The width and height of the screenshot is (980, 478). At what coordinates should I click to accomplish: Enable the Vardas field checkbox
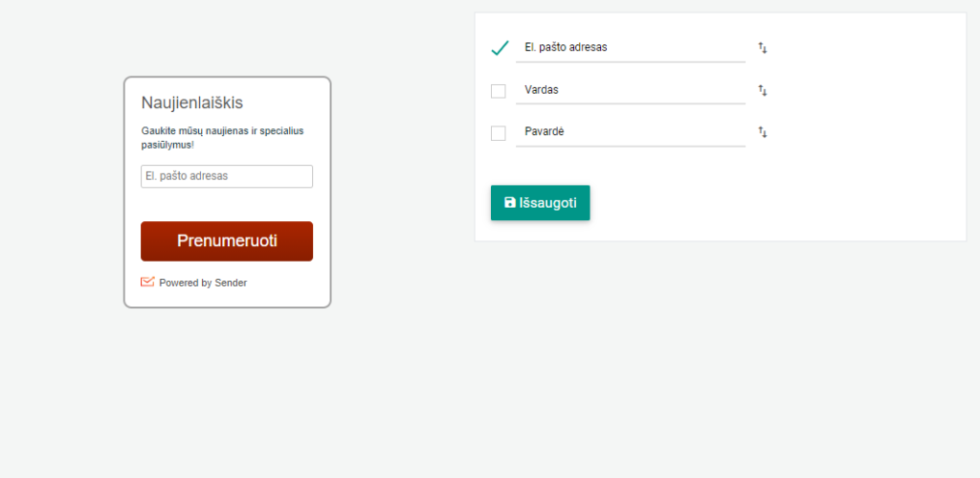pos(498,91)
